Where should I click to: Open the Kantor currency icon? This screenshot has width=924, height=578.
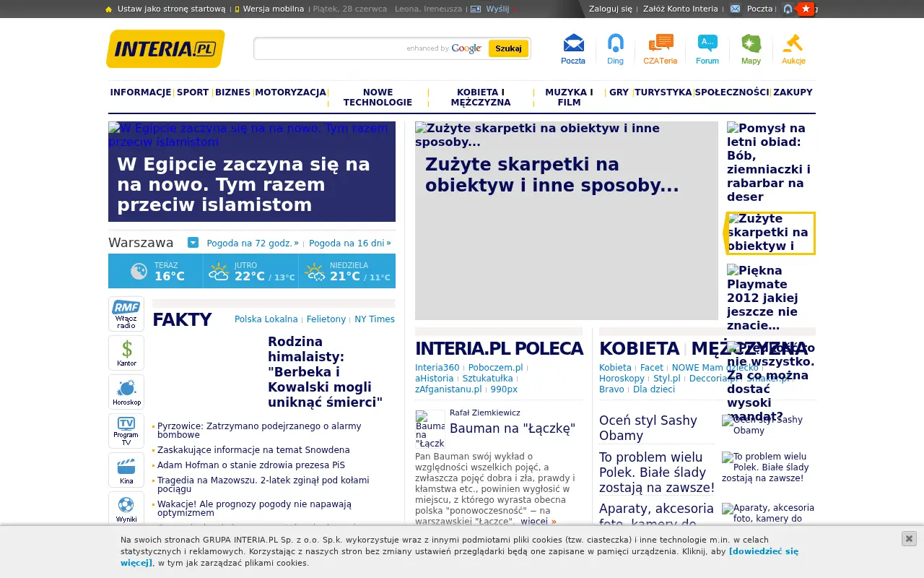[126, 353]
